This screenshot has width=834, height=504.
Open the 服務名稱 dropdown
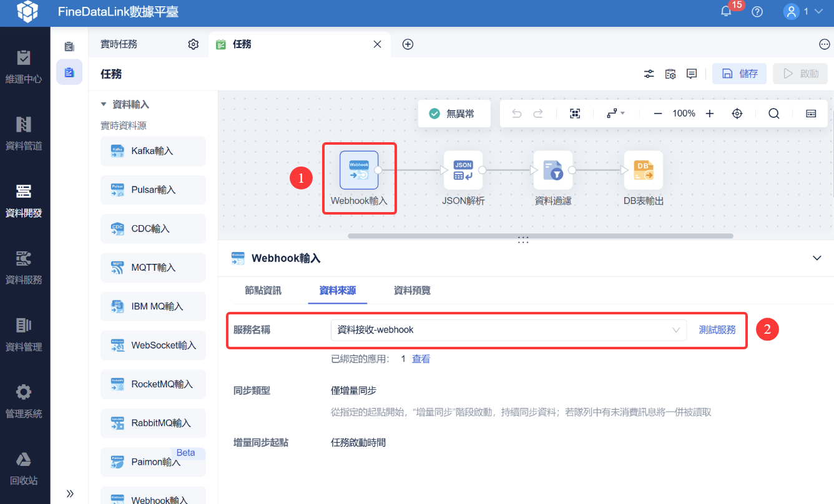tap(508, 330)
